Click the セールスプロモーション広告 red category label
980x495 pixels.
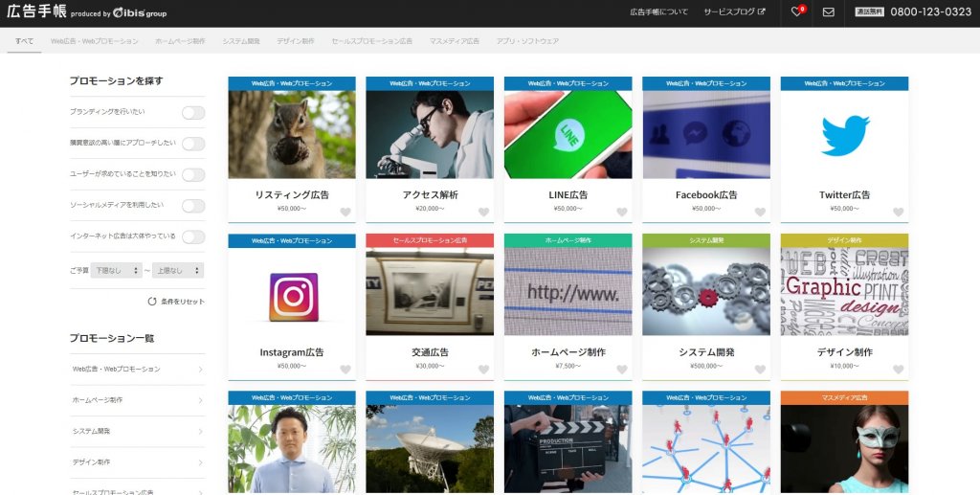click(430, 240)
